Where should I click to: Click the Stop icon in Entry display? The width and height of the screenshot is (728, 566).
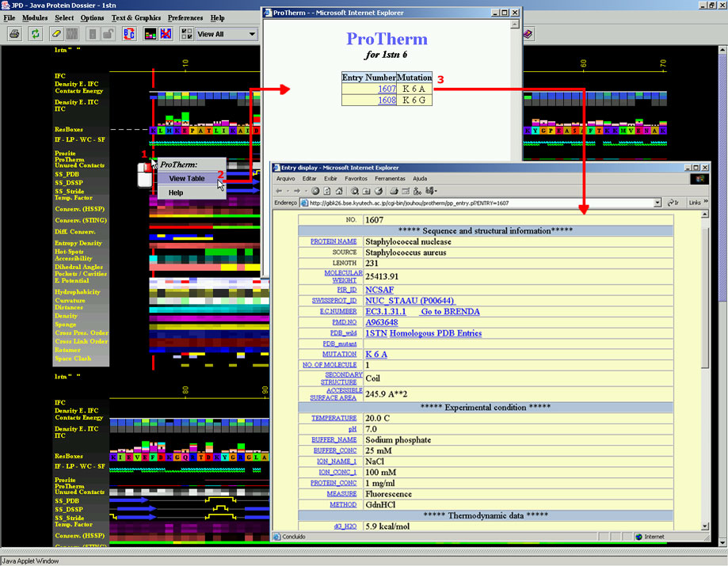point(315,191)
